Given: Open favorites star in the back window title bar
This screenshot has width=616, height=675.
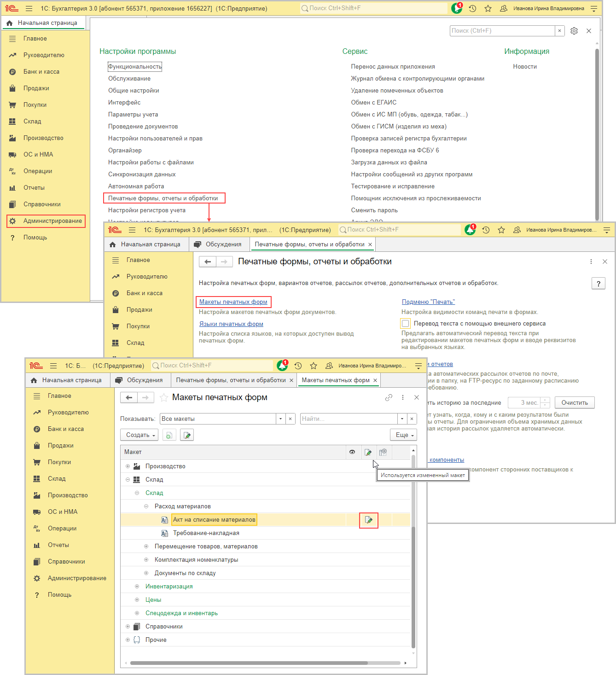Looking at the screenshot, I should [x=488, y=8].
